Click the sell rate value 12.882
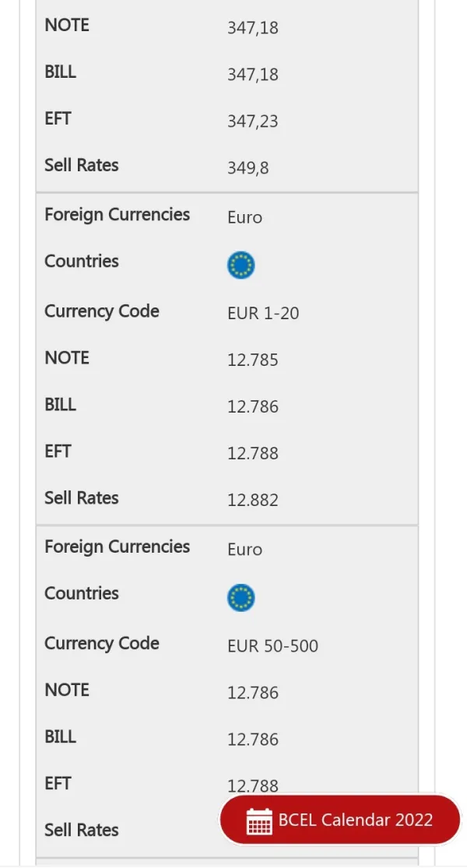 253,501
